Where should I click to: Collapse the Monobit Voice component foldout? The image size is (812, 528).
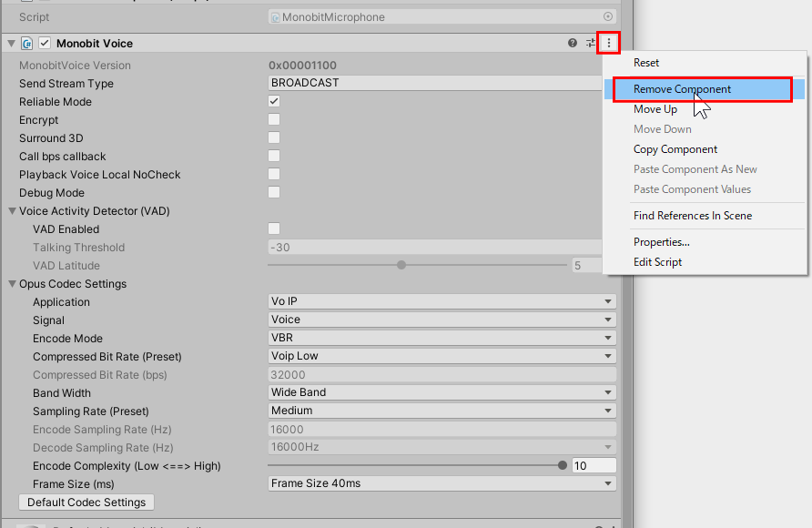coord(11,44)
